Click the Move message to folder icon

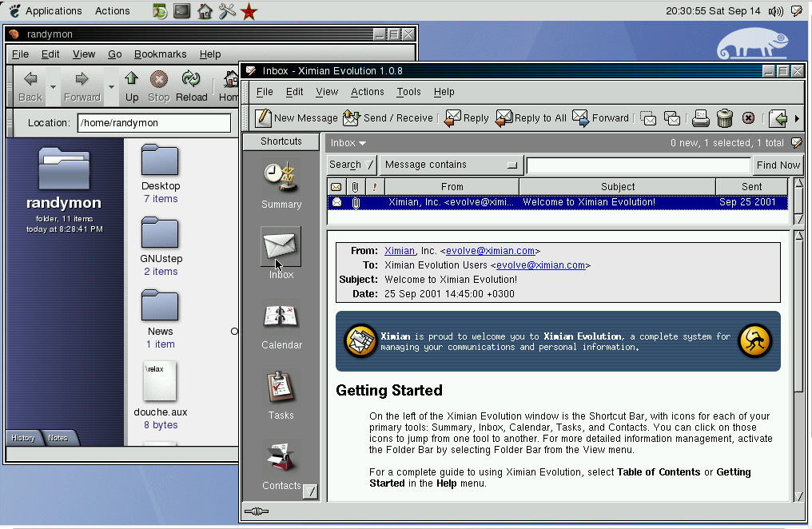(x=648, y=118)
